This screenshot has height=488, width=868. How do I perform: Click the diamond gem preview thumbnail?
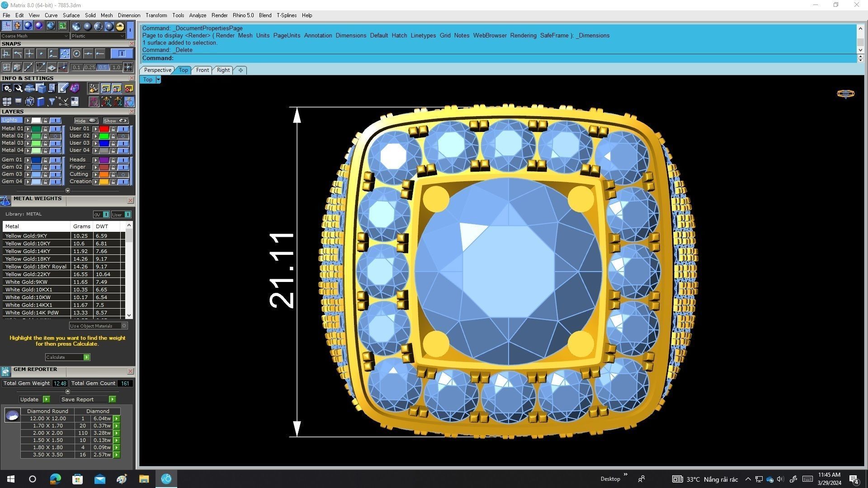(12, 415)
